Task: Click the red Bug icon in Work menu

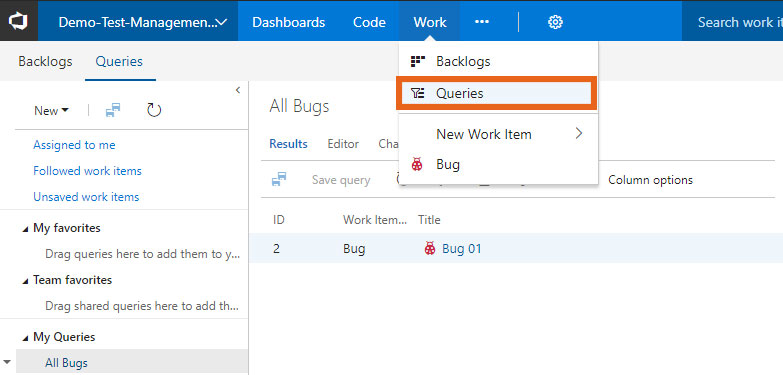Action: [417, 164]
